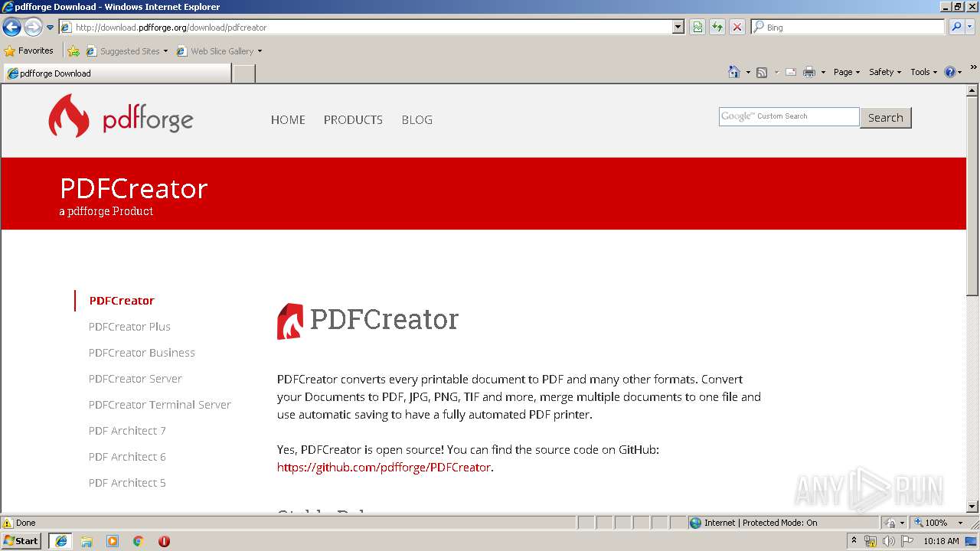
Task: Select PDFCreator Terminal Server in sidebar
Action: coord(160,405)
